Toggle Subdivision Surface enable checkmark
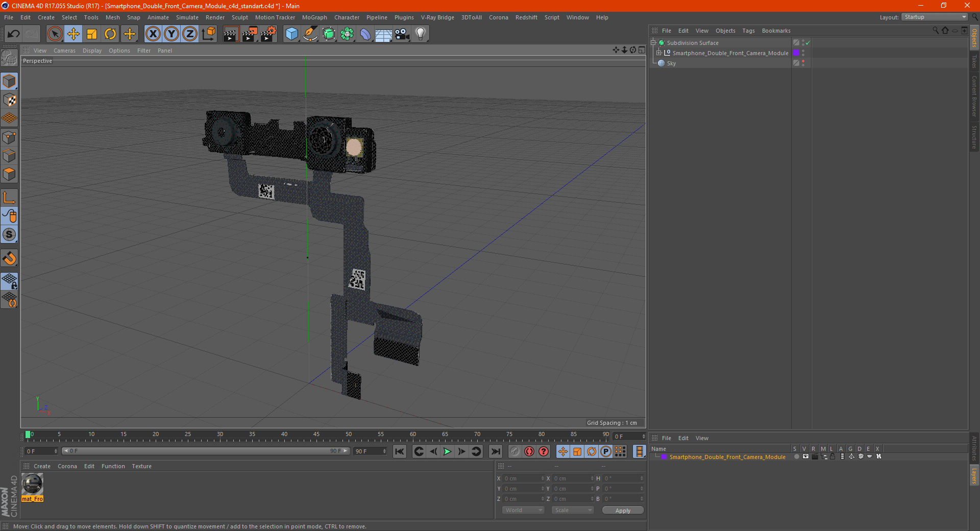The height and width of the screenshot is (531, 980). tap(807, 43)
